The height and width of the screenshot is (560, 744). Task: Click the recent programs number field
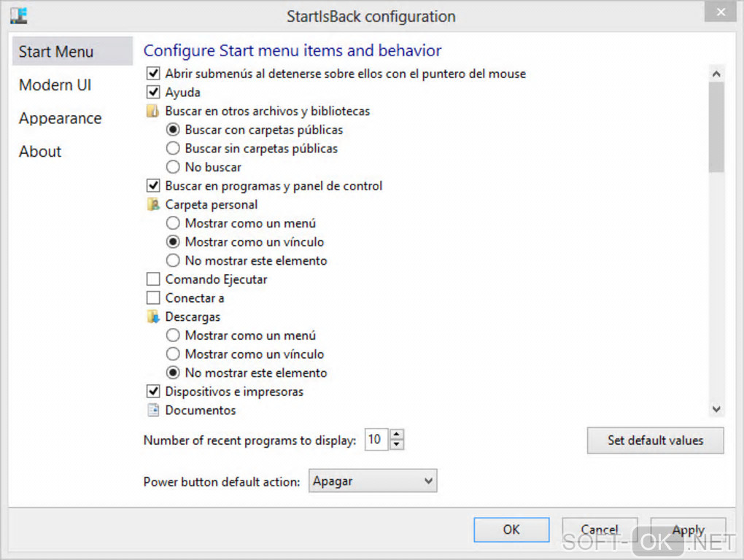(376, 440)
